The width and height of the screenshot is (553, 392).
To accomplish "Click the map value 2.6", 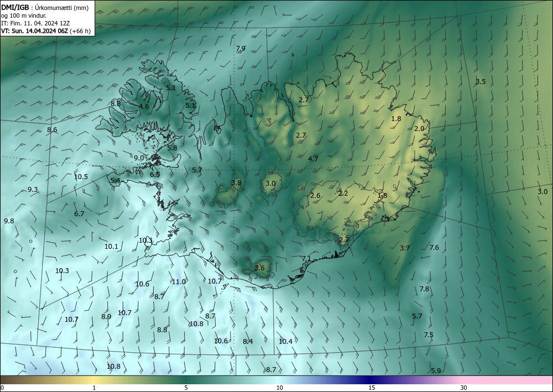I will pos(315,196).
